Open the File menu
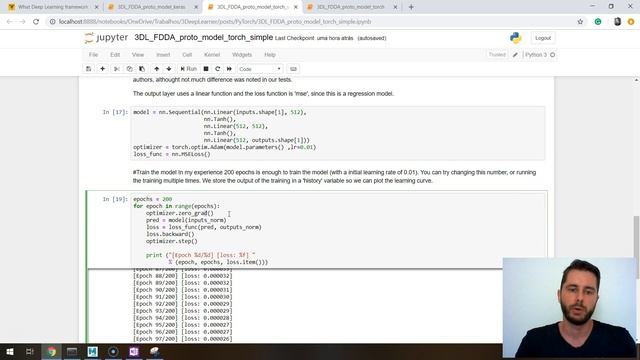 (x=93, y=55)
